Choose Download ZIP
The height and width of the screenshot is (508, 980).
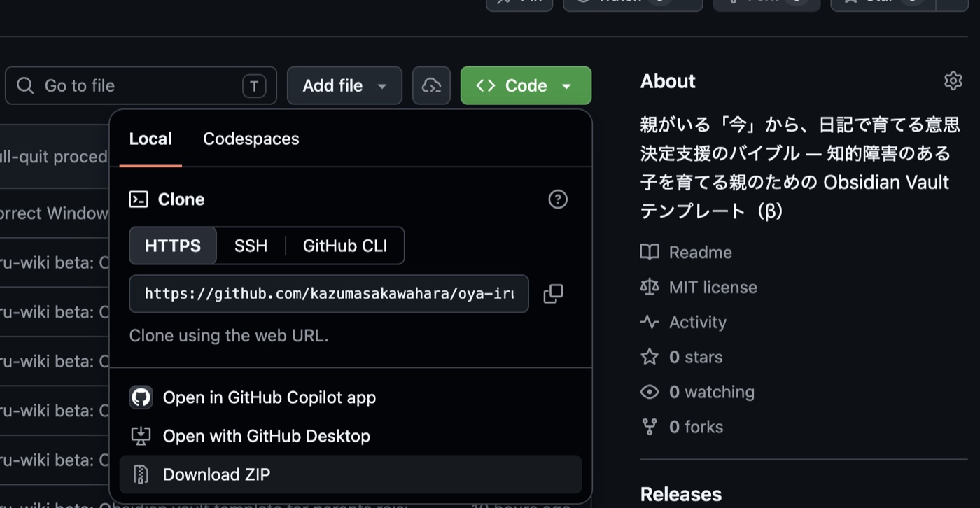click(351, 474)
